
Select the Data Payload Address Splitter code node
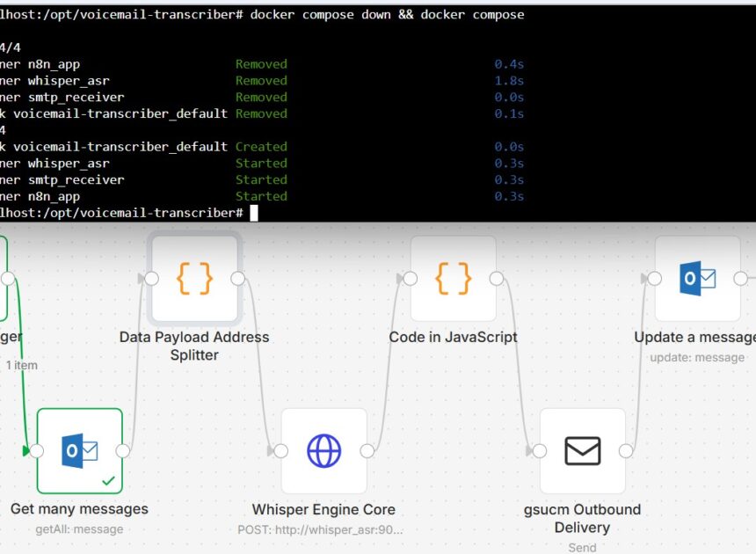click(195, 278)
